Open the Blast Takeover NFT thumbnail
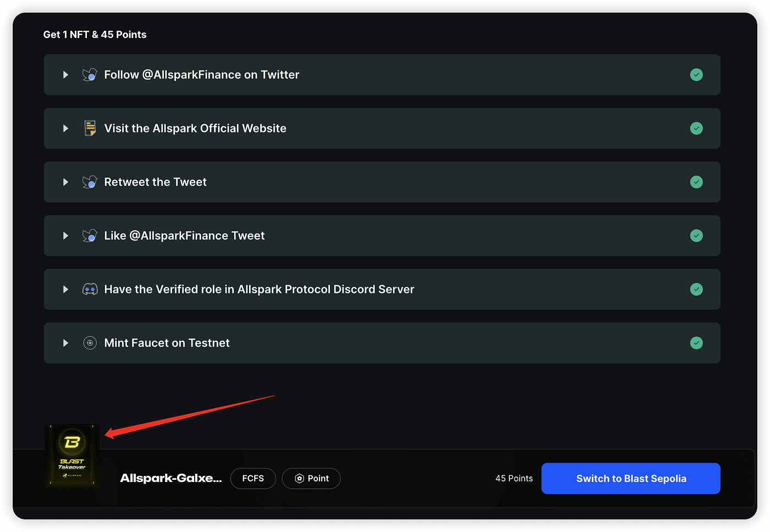Viewport: 770px width, 532px height. point(72,456)
